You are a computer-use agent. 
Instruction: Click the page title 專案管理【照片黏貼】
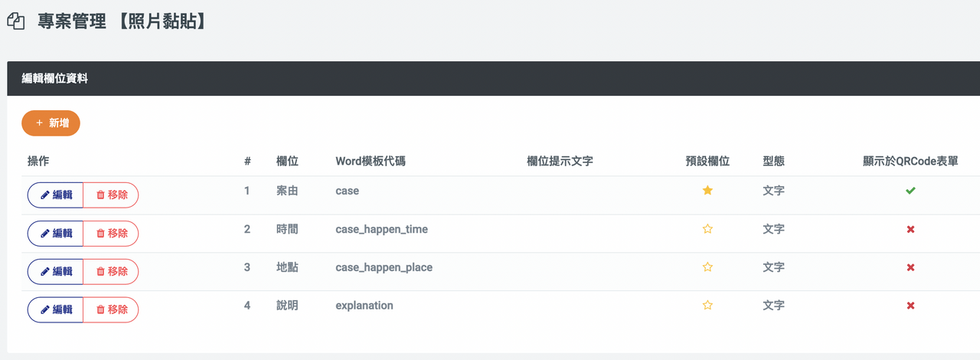pyautogui.click(x=122, y=21)
